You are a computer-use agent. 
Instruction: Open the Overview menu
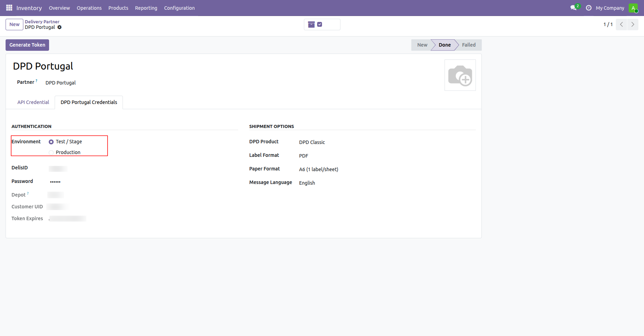59,8
